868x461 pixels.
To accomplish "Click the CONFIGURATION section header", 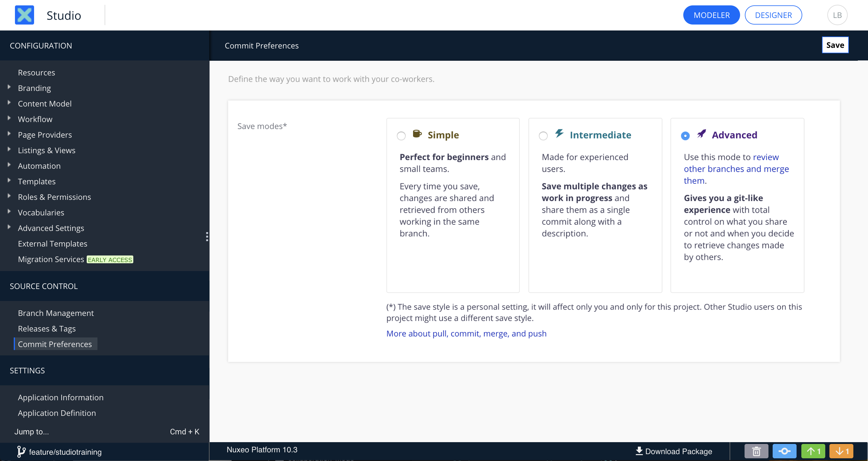I will tap(41, 45).
